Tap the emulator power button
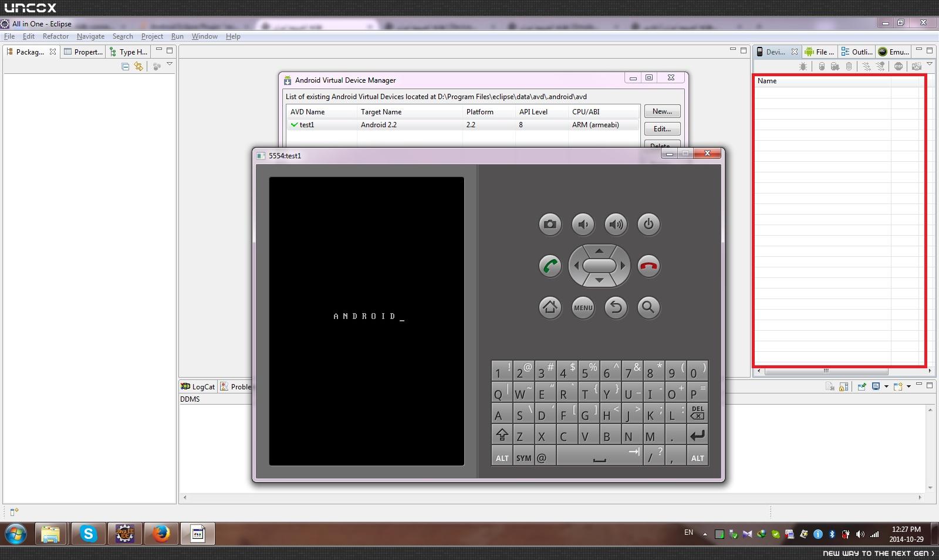Screen dimensions: 939x560 [x=648, y=224]
